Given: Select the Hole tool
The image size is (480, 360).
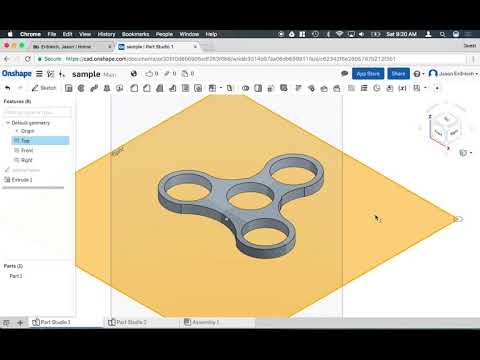Looking at the screenshot, I should (198, 88).
